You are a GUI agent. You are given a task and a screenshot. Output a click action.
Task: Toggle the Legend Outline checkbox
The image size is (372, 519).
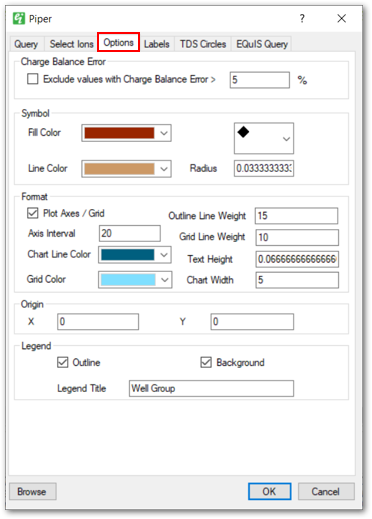click(62, 362)
